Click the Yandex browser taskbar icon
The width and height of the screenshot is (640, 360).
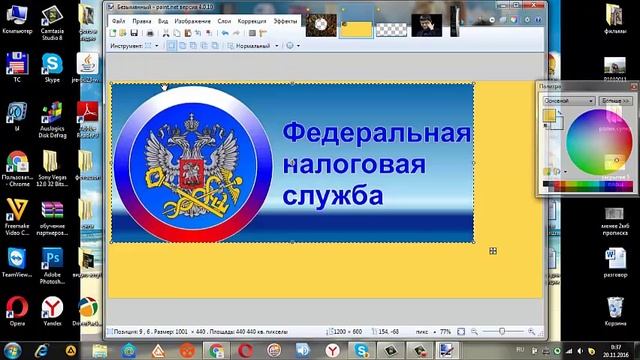click(333, 350)
